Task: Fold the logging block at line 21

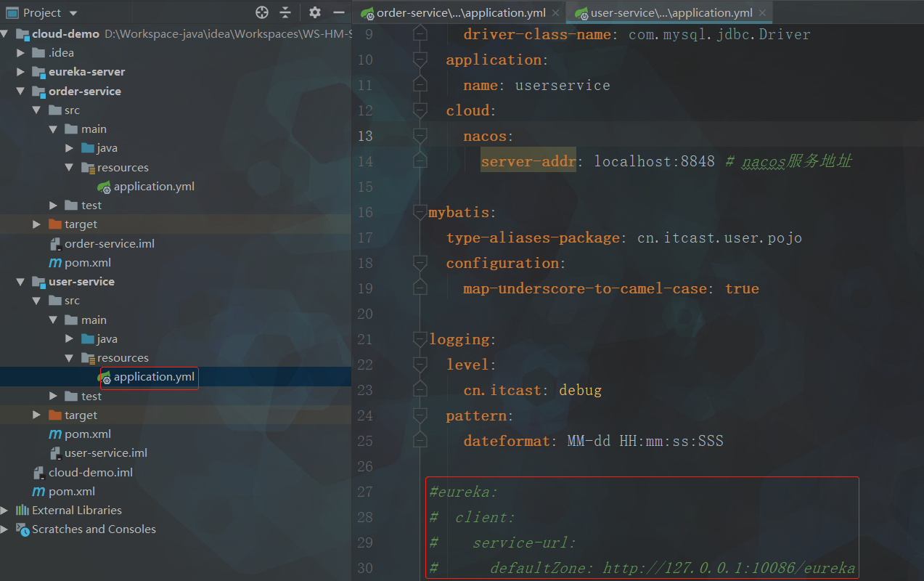Action: point(420,339)
